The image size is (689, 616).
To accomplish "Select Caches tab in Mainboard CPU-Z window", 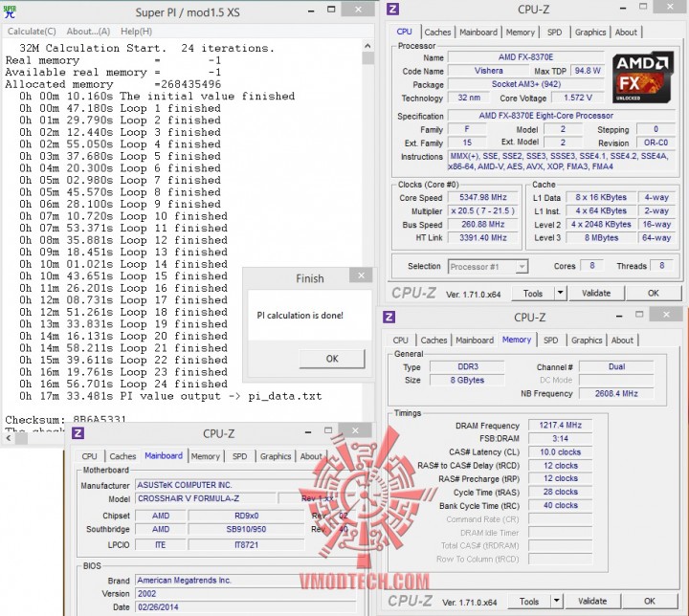I will click(122, 456).
